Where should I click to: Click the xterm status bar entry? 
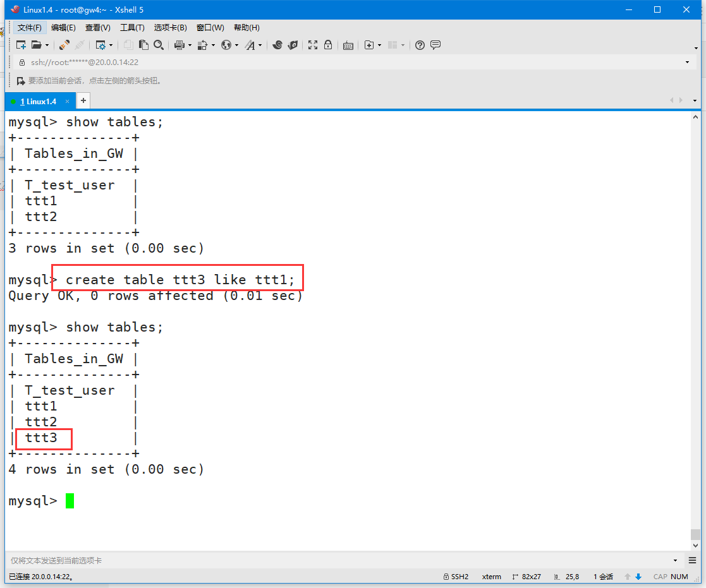click(491, 577)
